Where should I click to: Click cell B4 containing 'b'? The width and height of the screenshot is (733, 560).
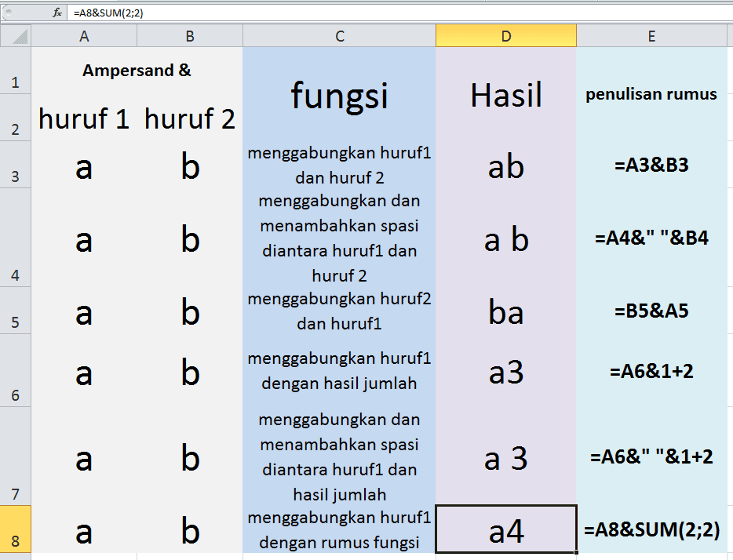tap(190, 238)
